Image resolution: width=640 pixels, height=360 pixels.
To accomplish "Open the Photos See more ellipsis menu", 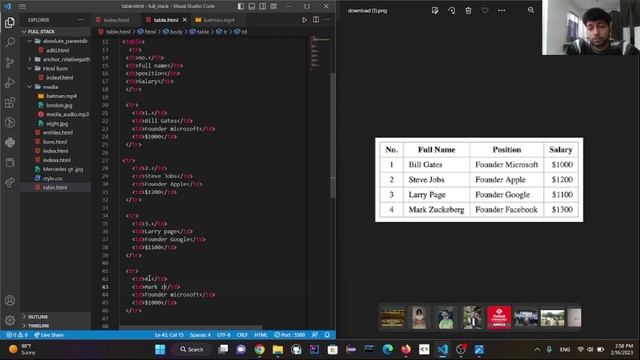I will click(502, 10).
